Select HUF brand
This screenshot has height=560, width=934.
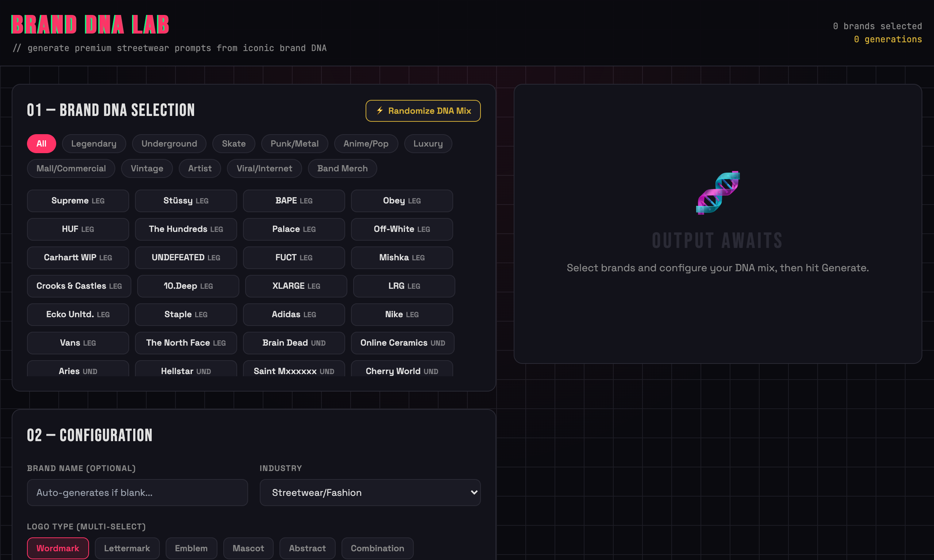click(x=78, y=229)
